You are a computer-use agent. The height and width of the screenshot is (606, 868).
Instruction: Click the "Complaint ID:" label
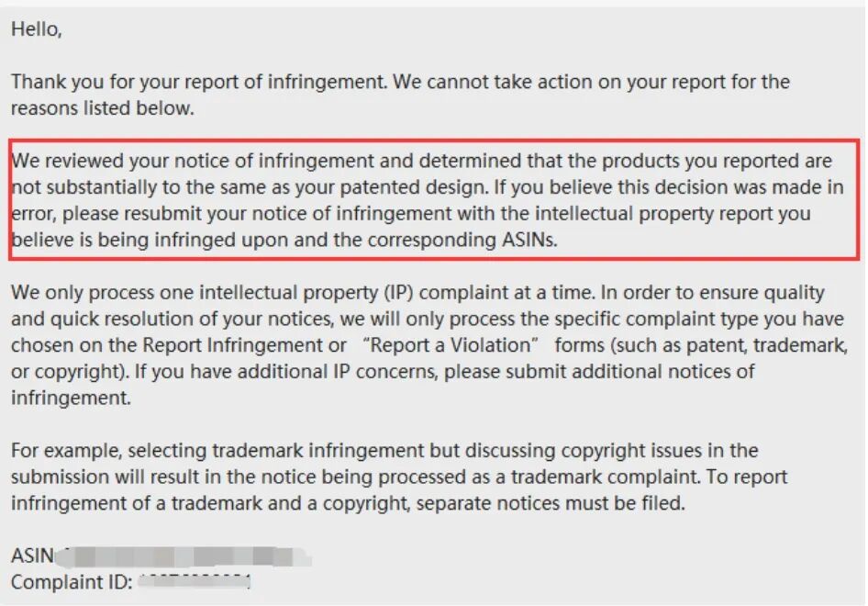tap(72, 582)
